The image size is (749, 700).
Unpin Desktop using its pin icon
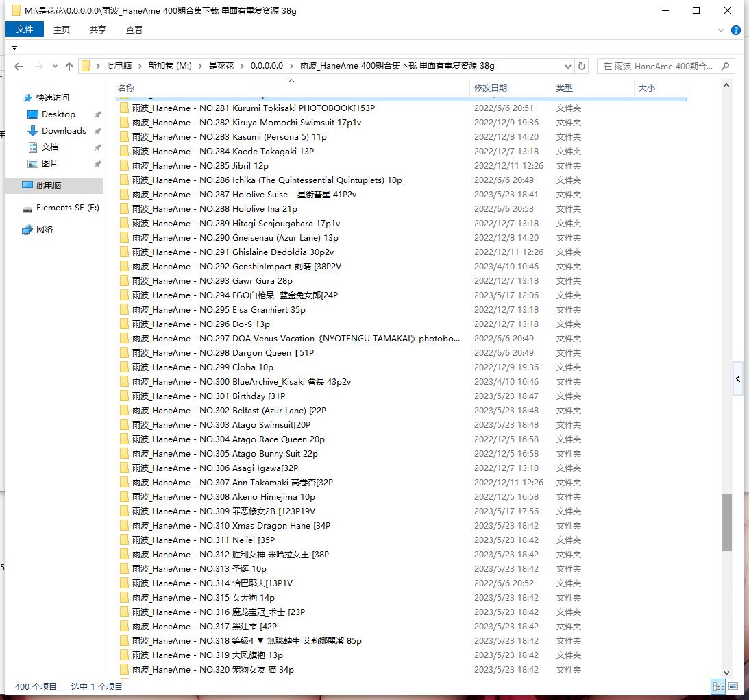click(97, 114)
